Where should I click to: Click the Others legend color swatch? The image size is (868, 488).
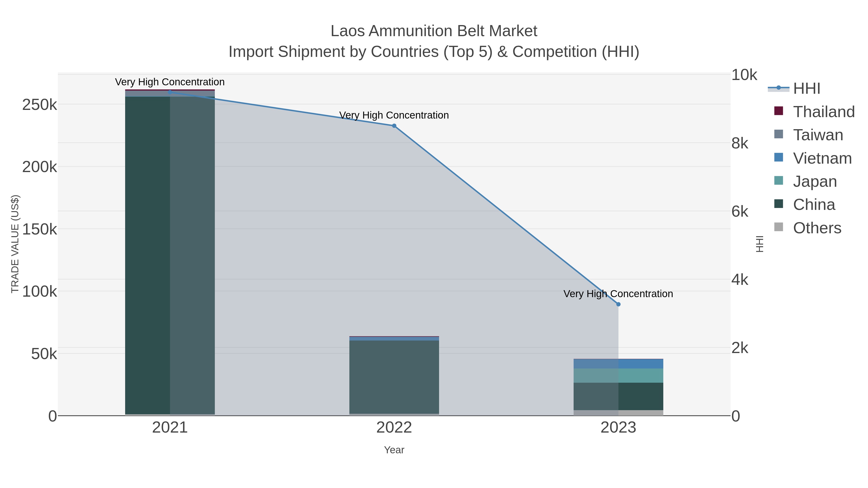779,227
